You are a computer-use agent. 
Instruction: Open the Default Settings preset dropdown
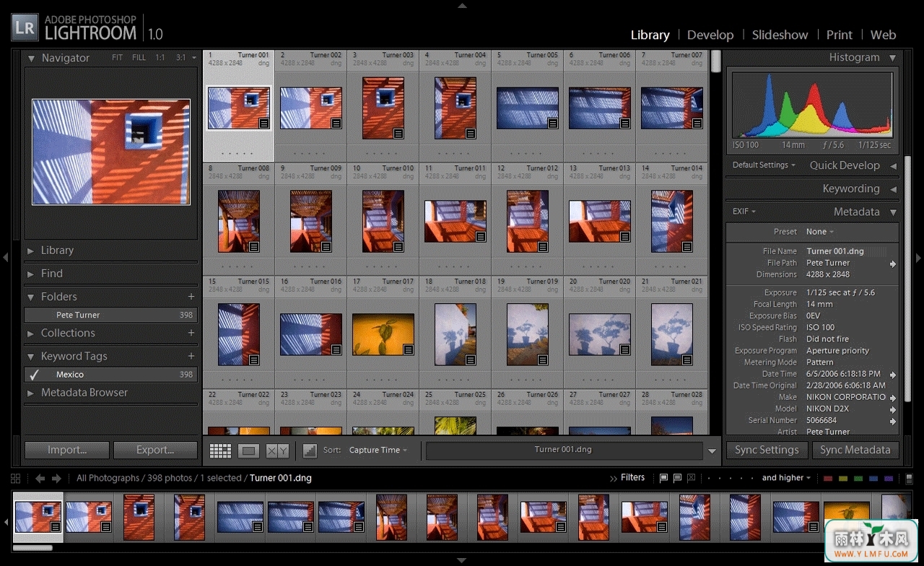[x=764, y=165]
